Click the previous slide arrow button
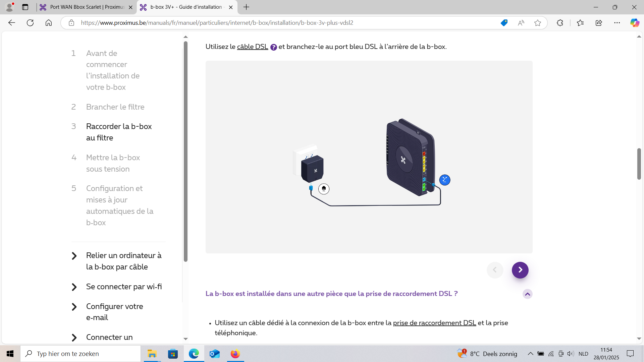The height and width of the screenshot is (362, 644). pyautogui.click(x=495, y=270)
